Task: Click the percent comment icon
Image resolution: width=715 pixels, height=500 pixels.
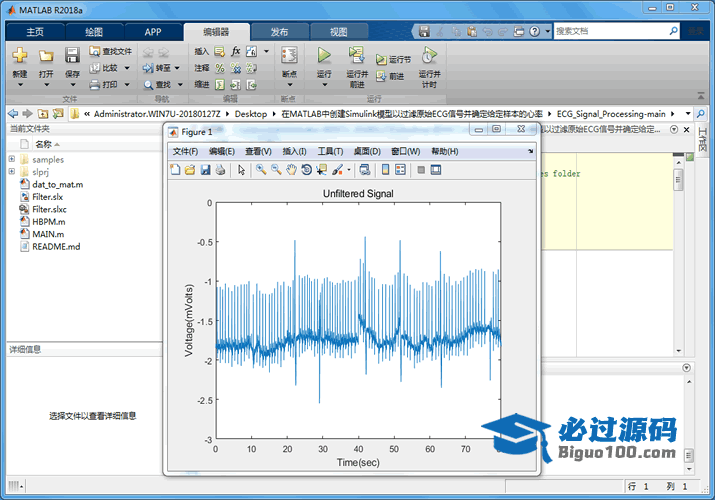Action: [220, 68]
